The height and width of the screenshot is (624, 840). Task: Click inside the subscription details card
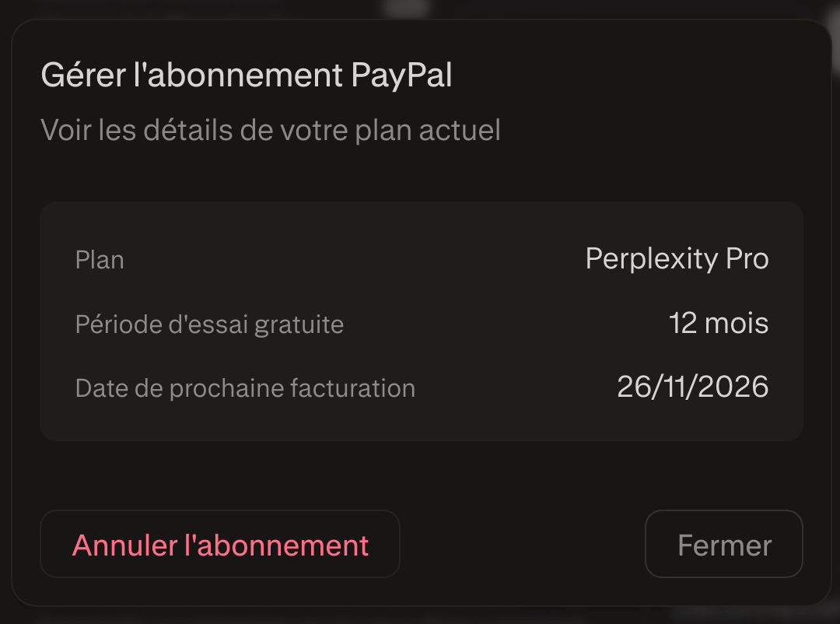420,321
